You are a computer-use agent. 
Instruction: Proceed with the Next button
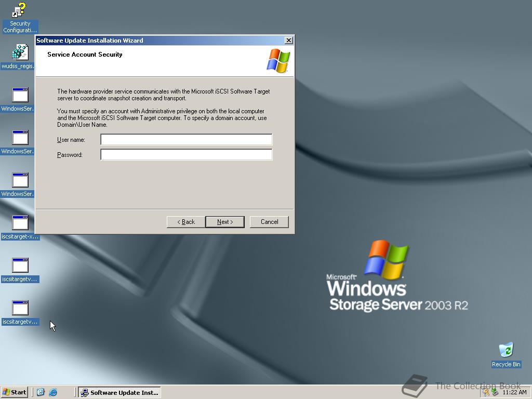[225, 222]
